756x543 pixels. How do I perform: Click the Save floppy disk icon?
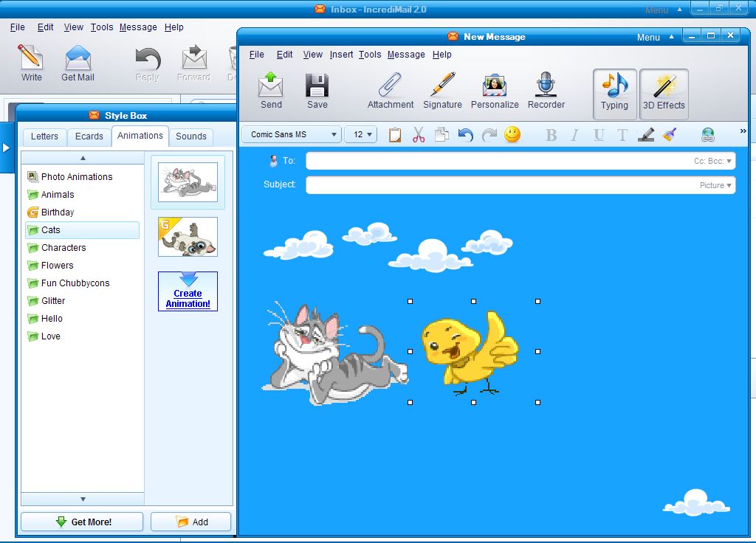tap(317, 91)
